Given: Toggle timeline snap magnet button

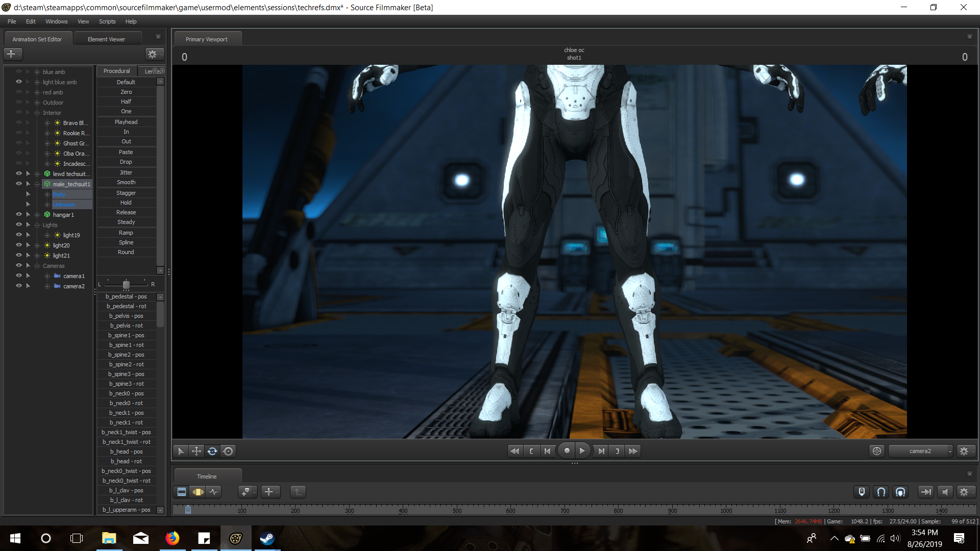Looking at the screenshot, I should (x=881, y=492).
